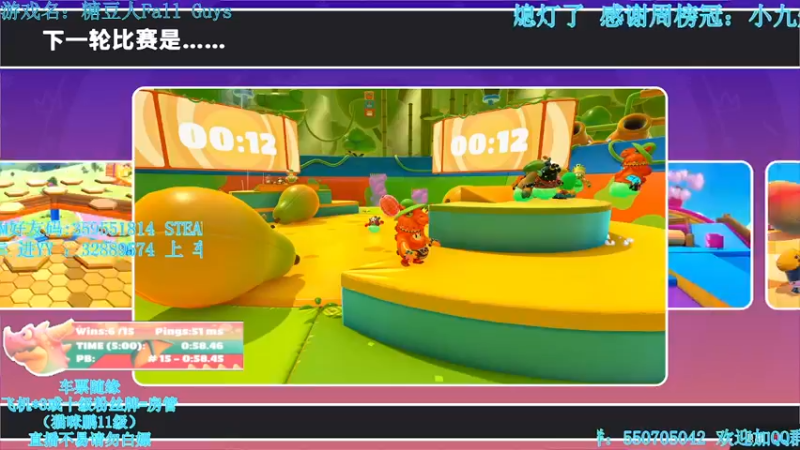Screen dimensions: 800x450
Task: Click the '# 15 – 0:58.45' personal best value
Action: 186,359
